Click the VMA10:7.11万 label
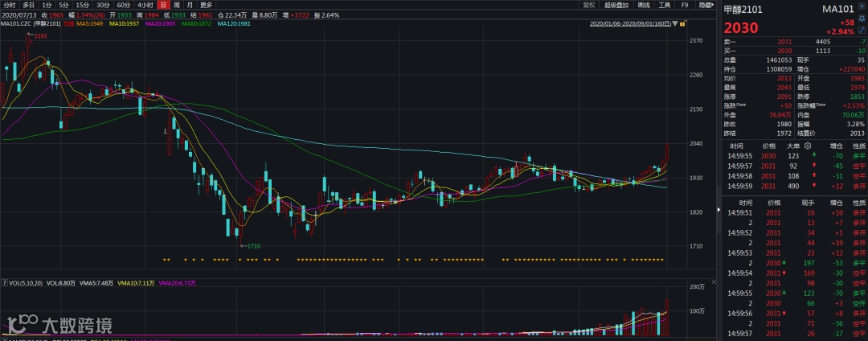868x341 pixels. point(134,283)
